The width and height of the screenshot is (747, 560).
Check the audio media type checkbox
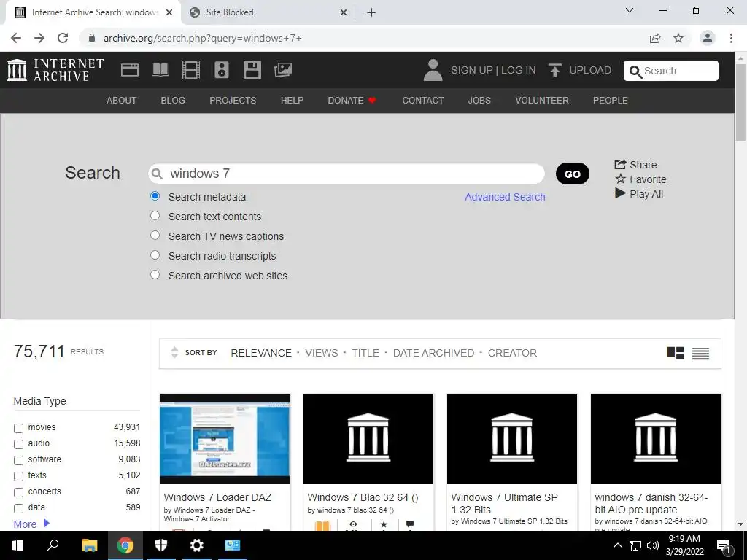[x=18, y=444]
